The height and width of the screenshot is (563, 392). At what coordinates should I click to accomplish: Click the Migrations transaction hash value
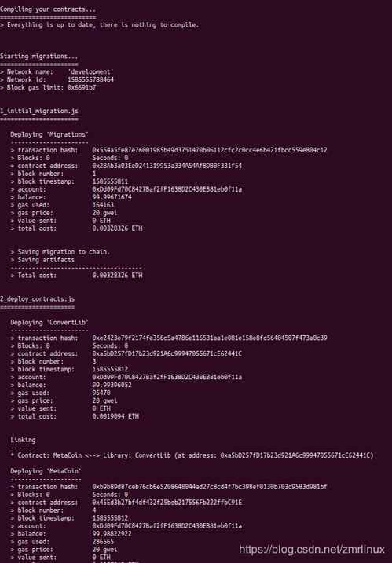[210, 150]
